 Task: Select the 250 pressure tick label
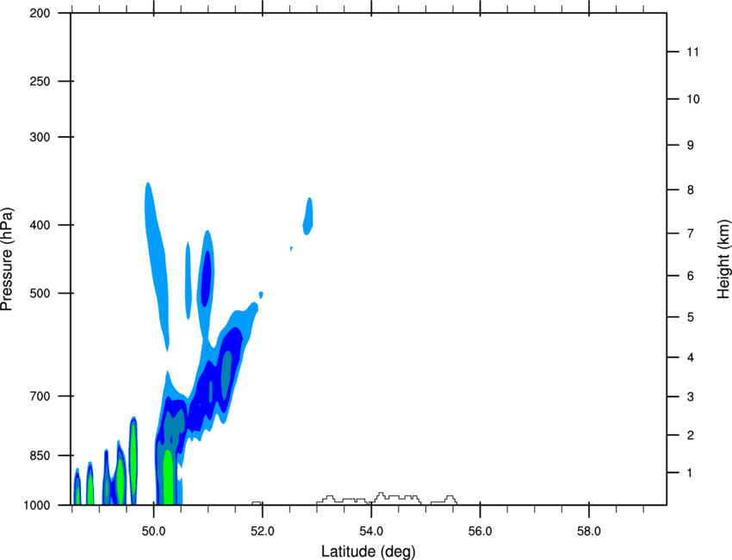coord(40,81)
